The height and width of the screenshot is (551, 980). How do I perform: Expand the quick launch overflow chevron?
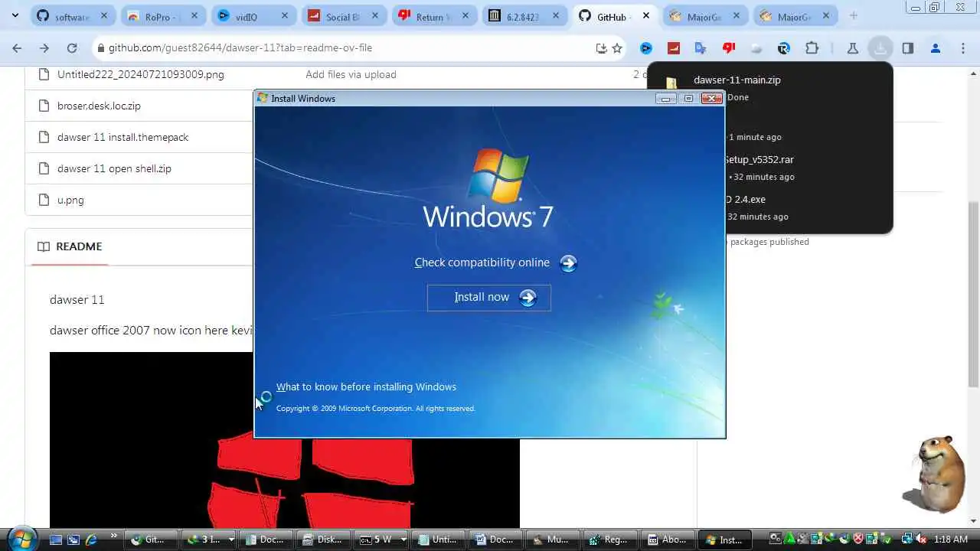click(x=114, y=536)
